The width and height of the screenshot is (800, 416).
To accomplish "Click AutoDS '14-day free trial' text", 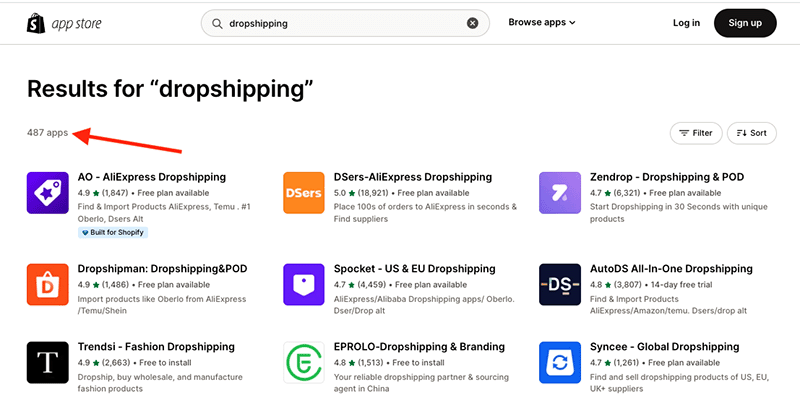I will point(681,285).
